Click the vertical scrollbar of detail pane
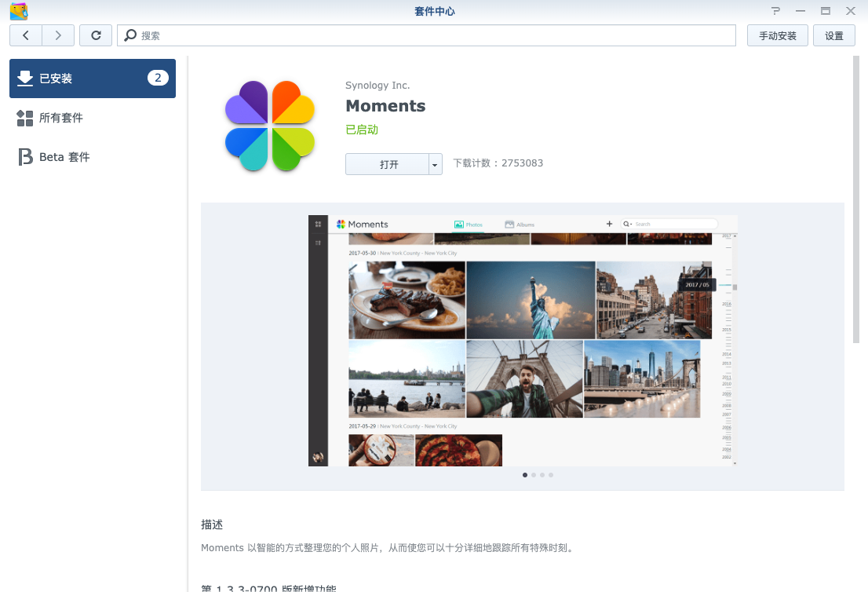This screenshot has width=868, height=592. pyautogui.click(x=855, y=199)
